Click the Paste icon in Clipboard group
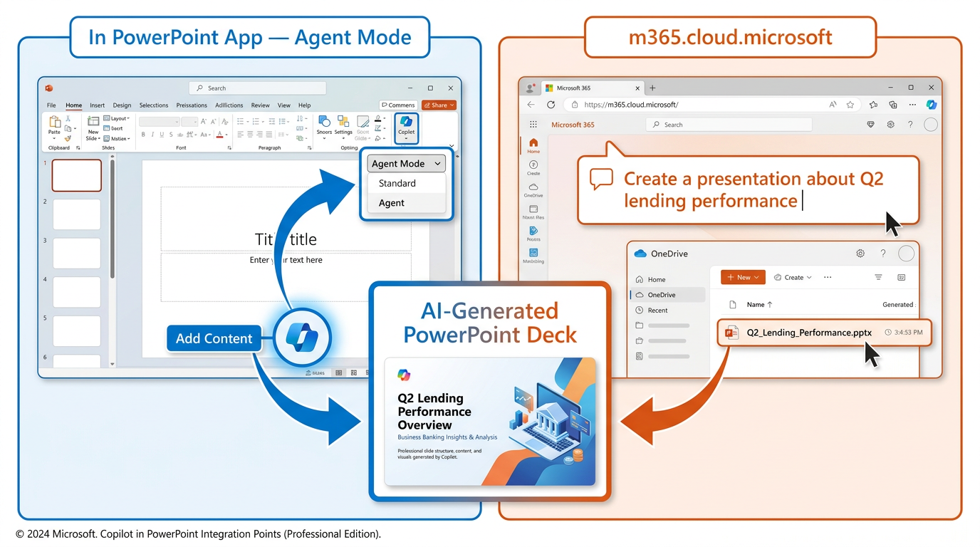Image resolution: width=980 pixels, height=547 pixels. point(54,123)
